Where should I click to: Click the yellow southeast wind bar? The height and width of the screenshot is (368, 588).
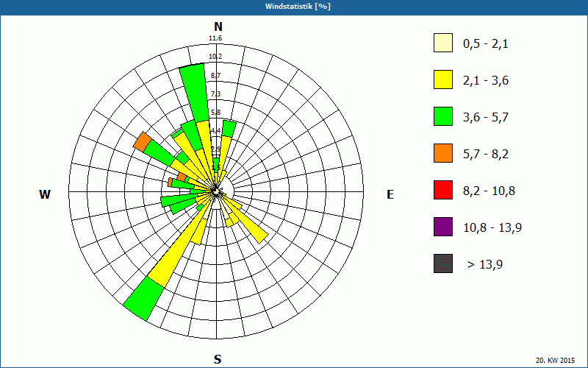[x=248, y=222]
